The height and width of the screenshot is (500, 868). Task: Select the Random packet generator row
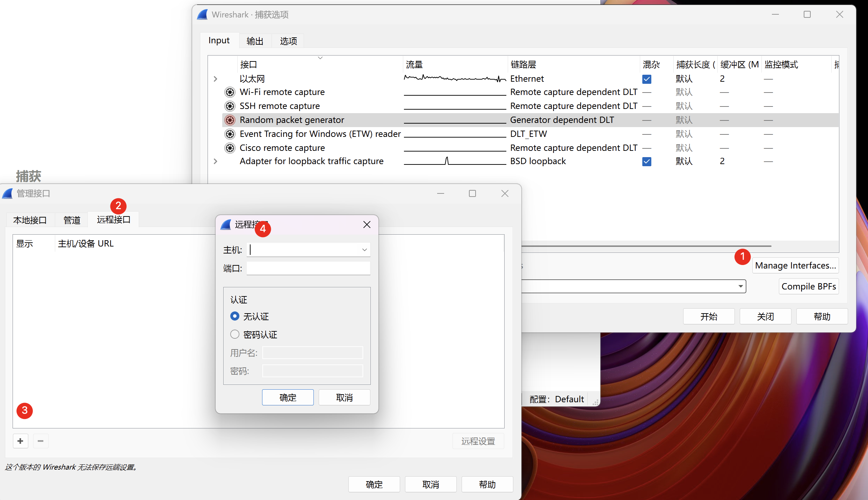[x=530, y=120]
